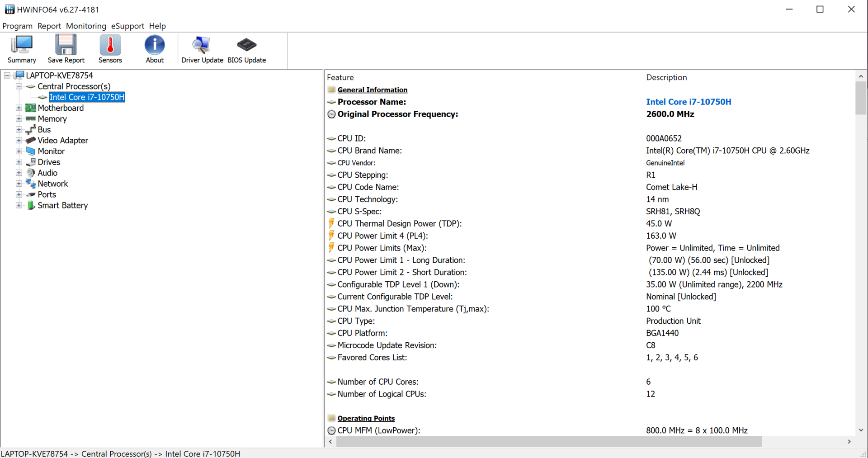Expand the Audio node
Screen dimensions: 868x458
pos(19,173)
